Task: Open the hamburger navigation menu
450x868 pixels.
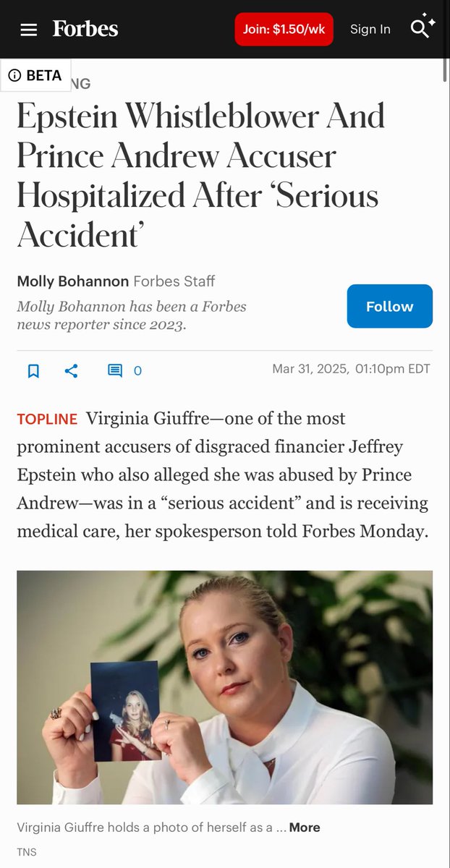Action: pos(28,30)
